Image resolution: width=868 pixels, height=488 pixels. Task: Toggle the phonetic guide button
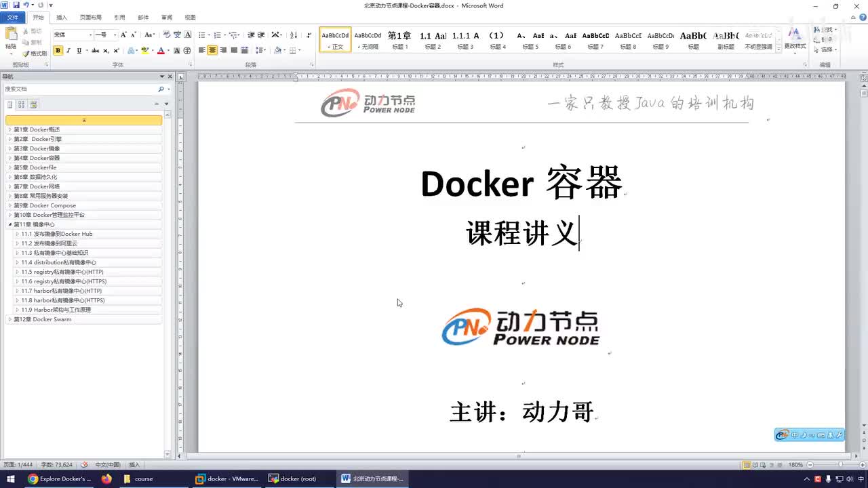point(177,35)
